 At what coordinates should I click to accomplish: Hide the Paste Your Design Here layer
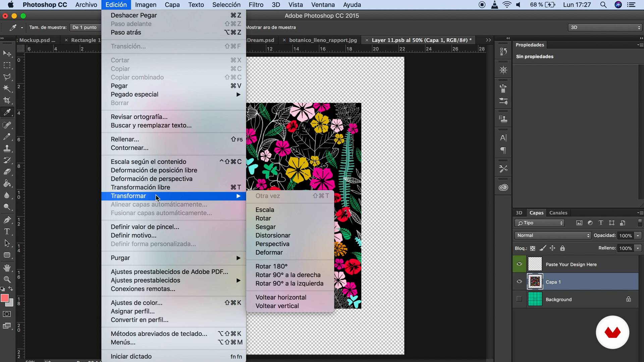pos(519,264)
